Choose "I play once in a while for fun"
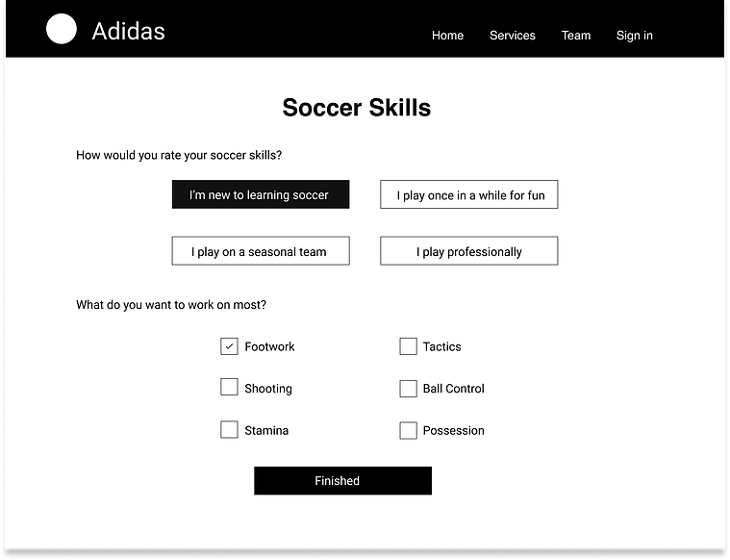 coord(468,194)
